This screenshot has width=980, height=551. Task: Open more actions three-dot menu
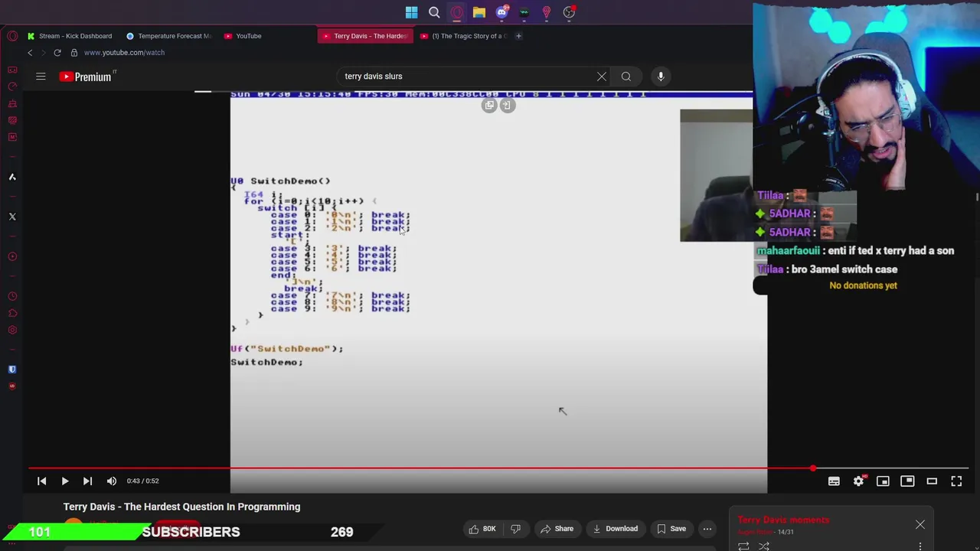point(707,529)
